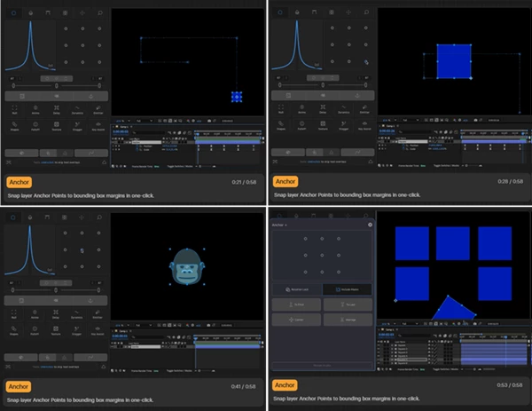Close the Anchor panel in the 0:53 frame
The width and height of the screenshot is (532, 411).
click(x=370, y=225)
